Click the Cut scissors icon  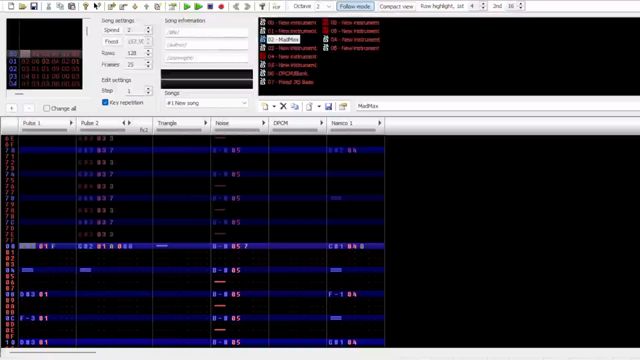click(x=49, y=6)
